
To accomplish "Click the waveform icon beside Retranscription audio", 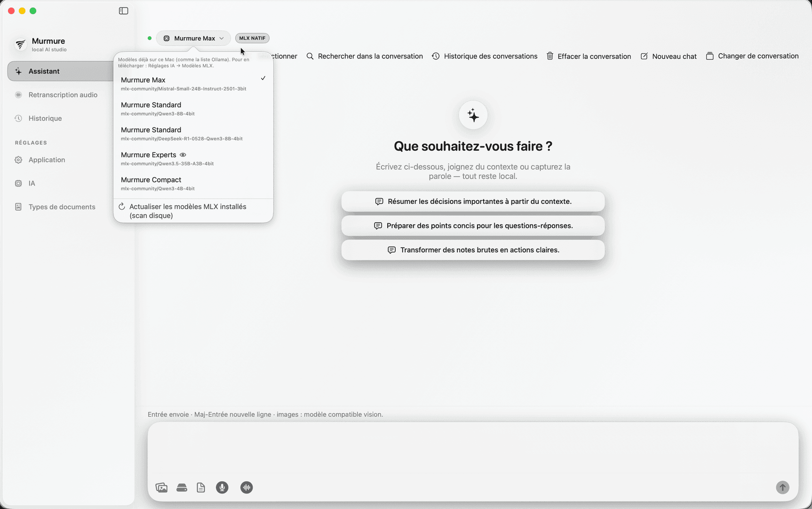I will [x=18, y=95].
